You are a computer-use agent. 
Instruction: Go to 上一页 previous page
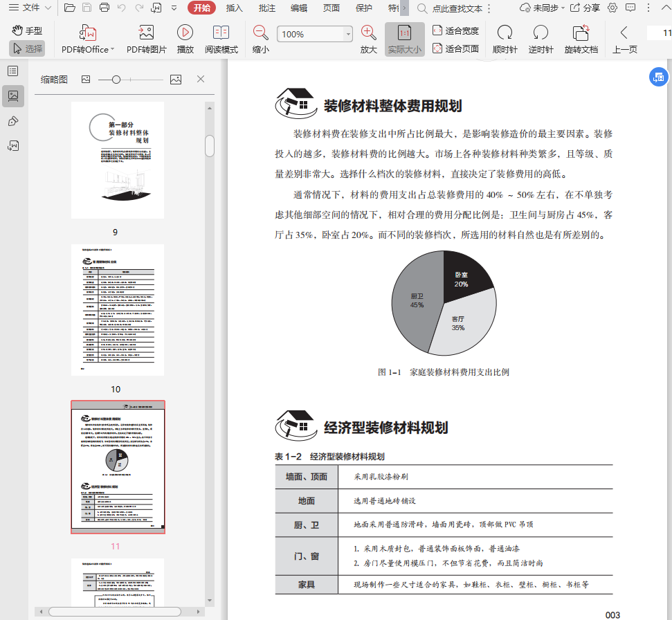624,39
